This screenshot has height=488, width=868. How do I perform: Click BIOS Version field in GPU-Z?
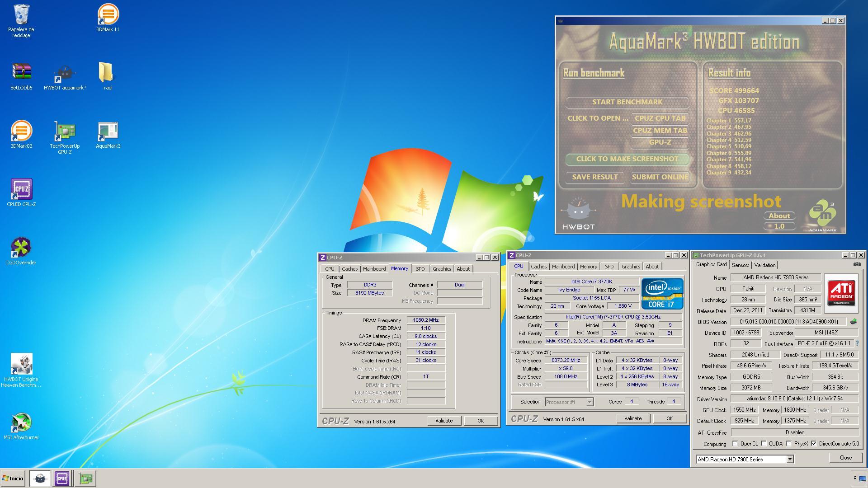[x=789, y=322]
